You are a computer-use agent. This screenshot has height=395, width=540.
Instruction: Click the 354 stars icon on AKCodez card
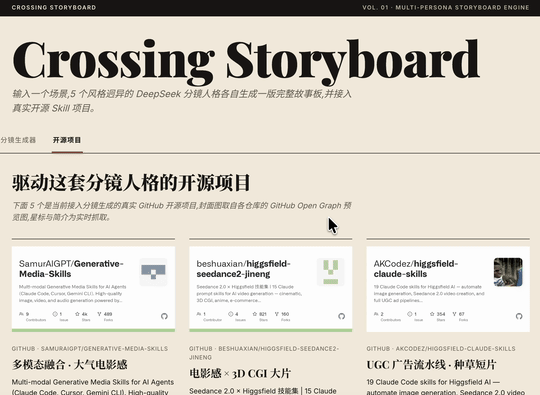point(432,314)
